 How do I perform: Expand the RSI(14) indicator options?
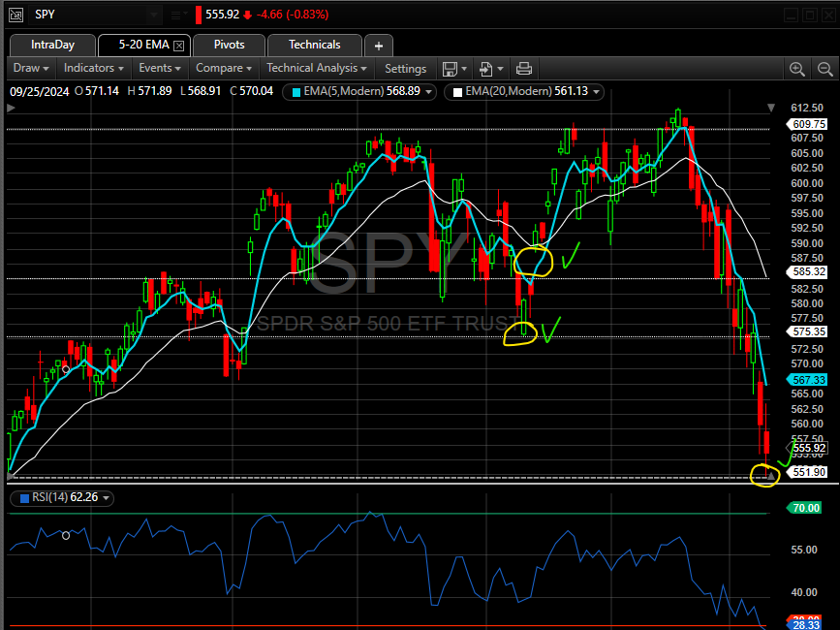107,498
